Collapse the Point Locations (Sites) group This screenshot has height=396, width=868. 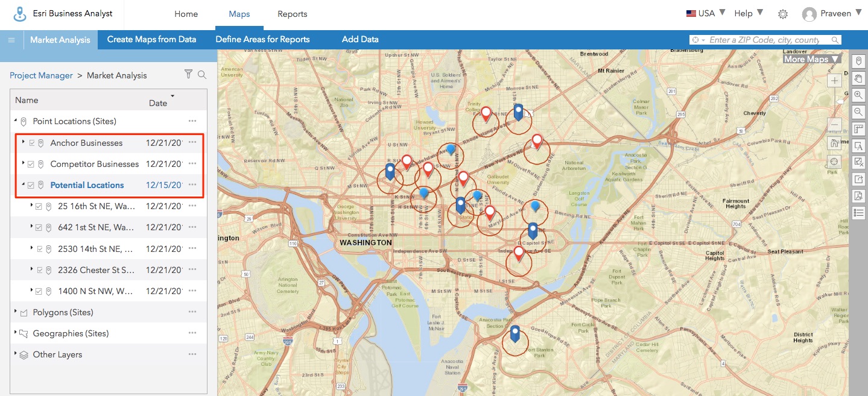[x=16, y=121]
